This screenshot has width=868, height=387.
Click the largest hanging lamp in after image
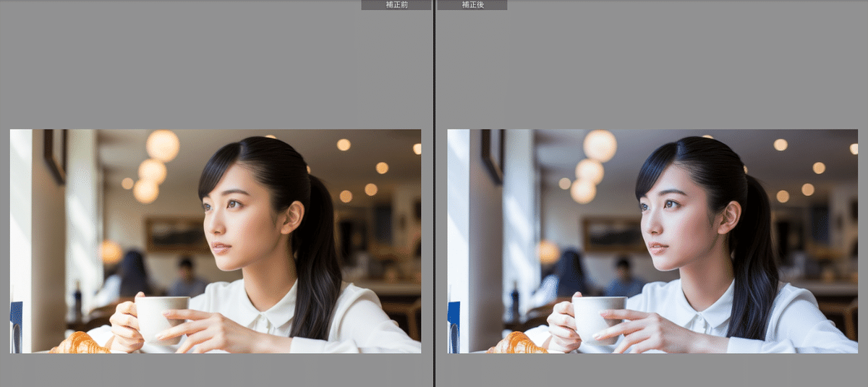click(600, 145)
